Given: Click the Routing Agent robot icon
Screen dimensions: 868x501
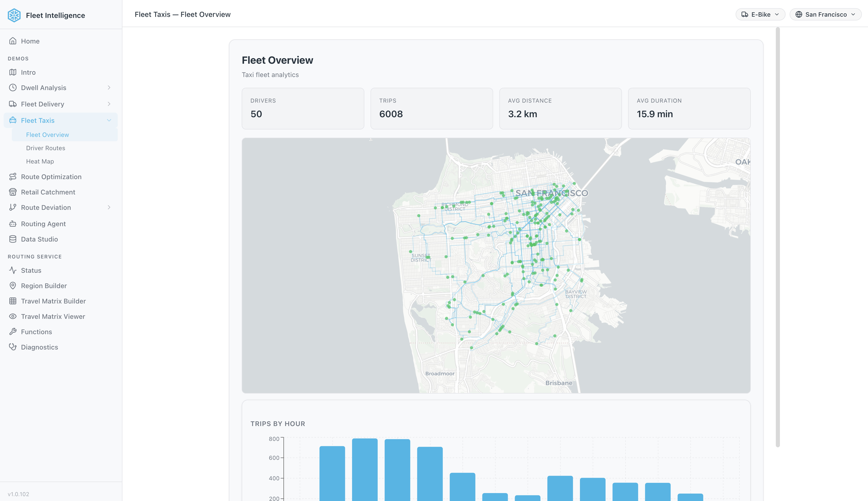Looking at the screenshot, I should click(13, 224).
